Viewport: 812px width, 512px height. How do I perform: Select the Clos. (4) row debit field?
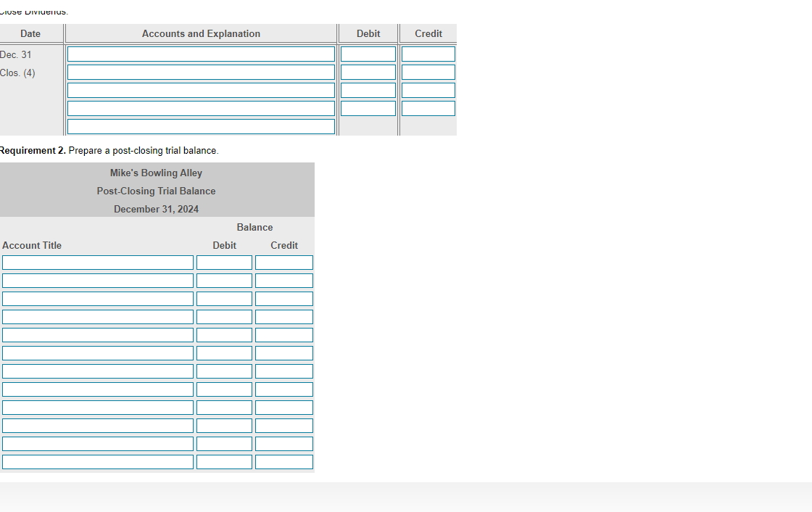[368, 72]
